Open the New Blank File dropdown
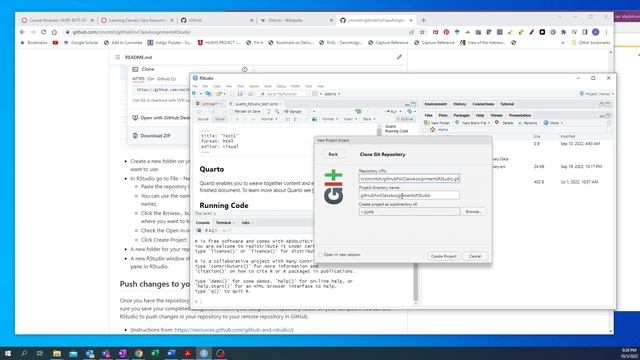Screen dimensions: 640x360 point(473,123)
